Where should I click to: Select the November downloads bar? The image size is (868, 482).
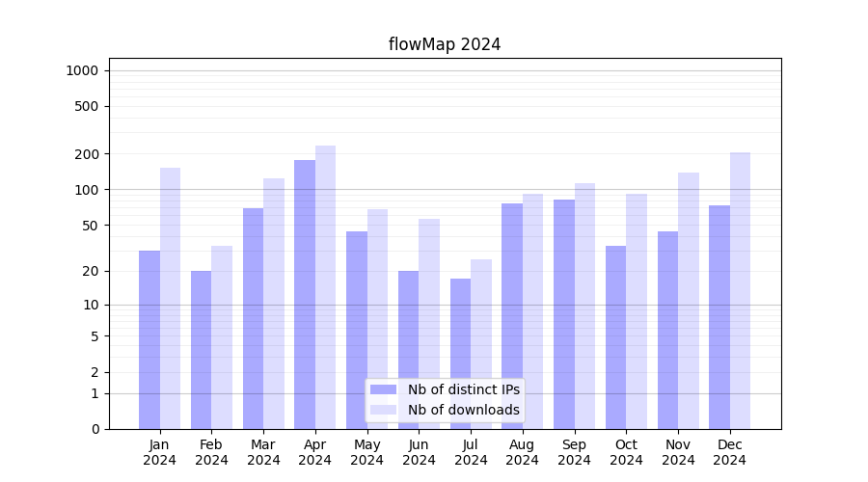pos(689,301)
